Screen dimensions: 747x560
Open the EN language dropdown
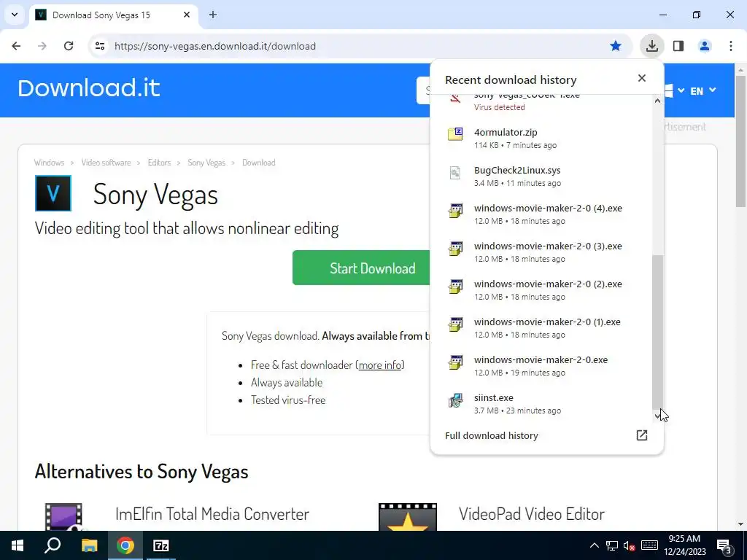click(x=703, y=90)
